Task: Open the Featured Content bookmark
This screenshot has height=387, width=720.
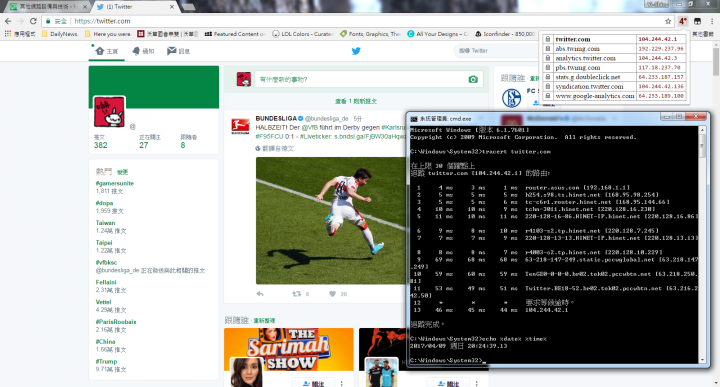Action: [235, 34]
